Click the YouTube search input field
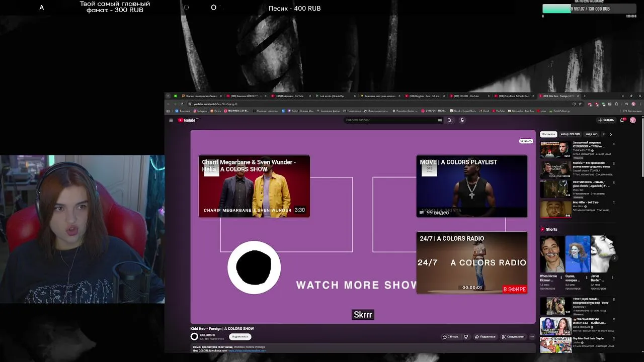Screen dimensions: 644x362 [390, 120]
